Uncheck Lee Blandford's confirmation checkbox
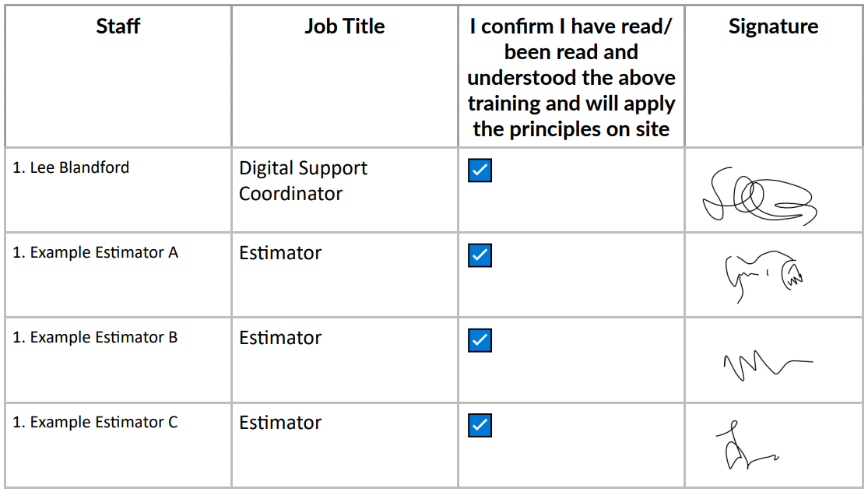 [x=480, y=170]
